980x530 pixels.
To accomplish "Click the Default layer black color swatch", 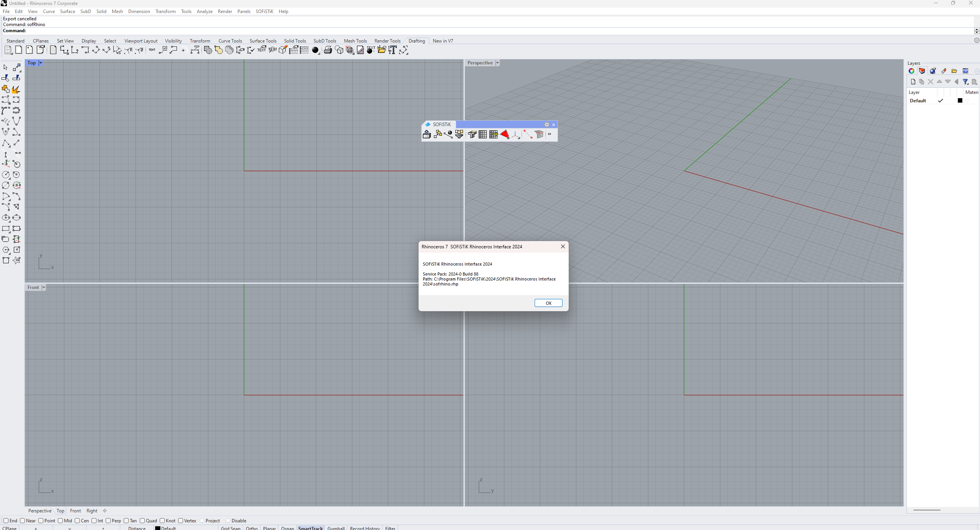I will [960, 100].
